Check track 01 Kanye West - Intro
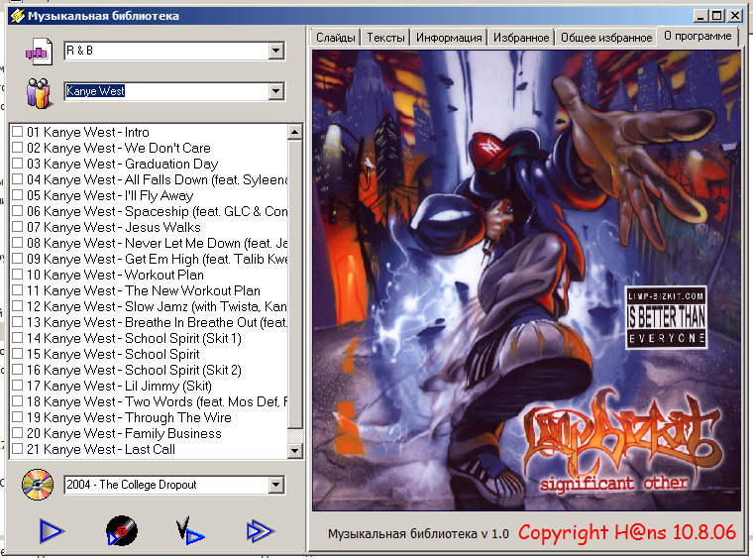This screenshot has height=560, width=753. coord(17,132)
